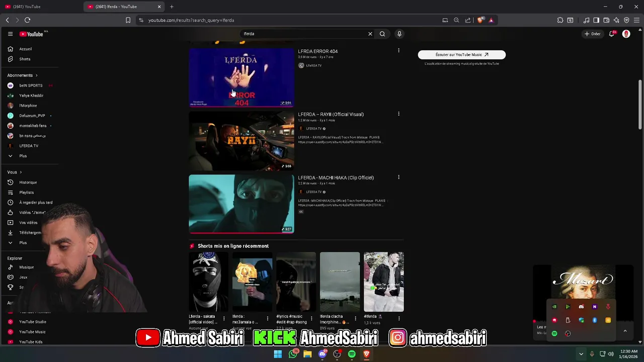Image resolution: width=644 pixels, height=362 pixels.
Task: Open YouTube notifications bell
Action: pos(612,34)
